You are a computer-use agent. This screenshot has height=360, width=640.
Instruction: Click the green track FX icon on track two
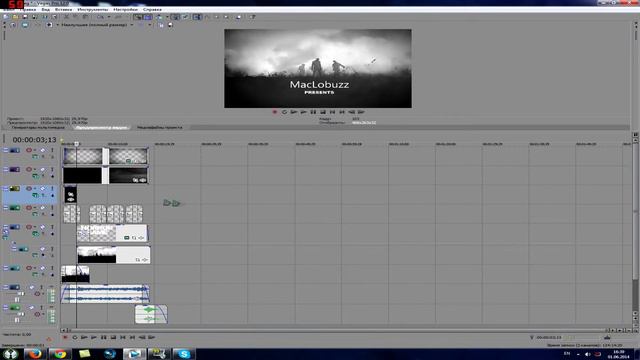click(36, 176)
